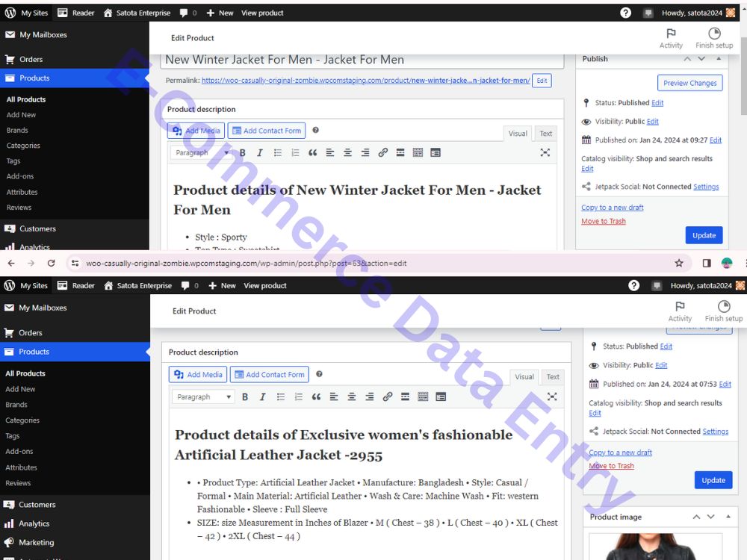Viewport: 747px width, 560px height.
Task: Click Copy to a new draft in bottom panel
Action: 620,452
